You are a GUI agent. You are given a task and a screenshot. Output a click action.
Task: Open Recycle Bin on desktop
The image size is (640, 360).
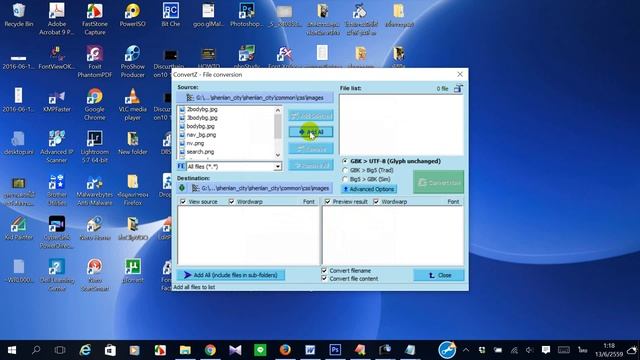click(x=18, y=15)
